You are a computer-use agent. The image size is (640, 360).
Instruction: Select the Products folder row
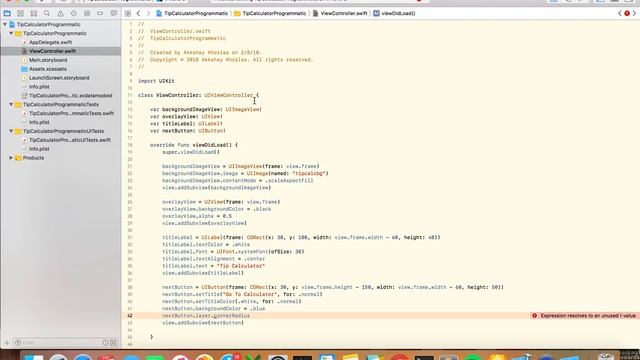[x=33, y=158]
